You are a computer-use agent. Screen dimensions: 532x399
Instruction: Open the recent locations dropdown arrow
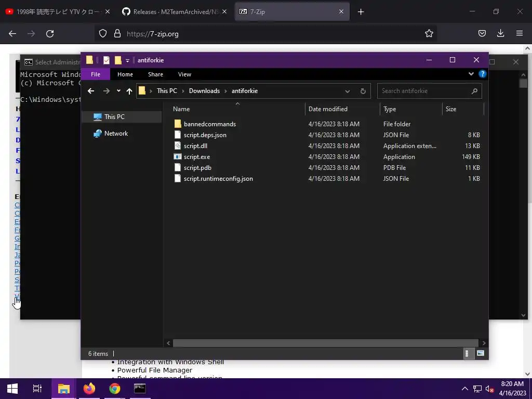click(x=118, y=91)
